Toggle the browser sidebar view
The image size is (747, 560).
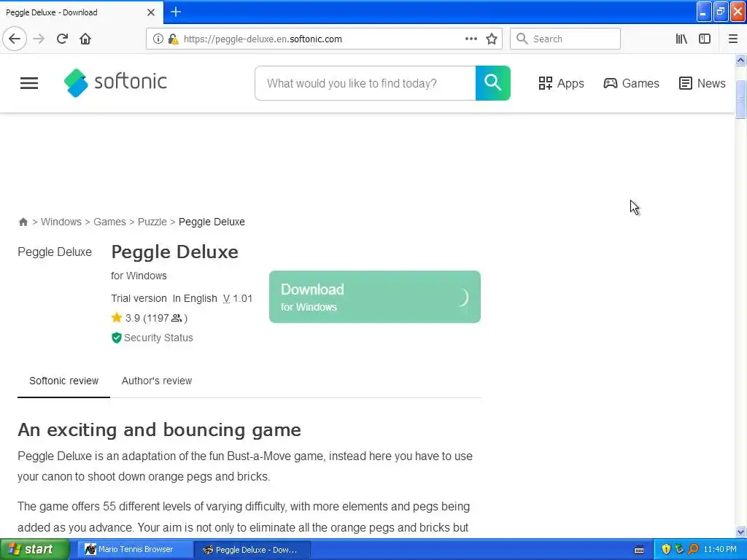(705, 39)
